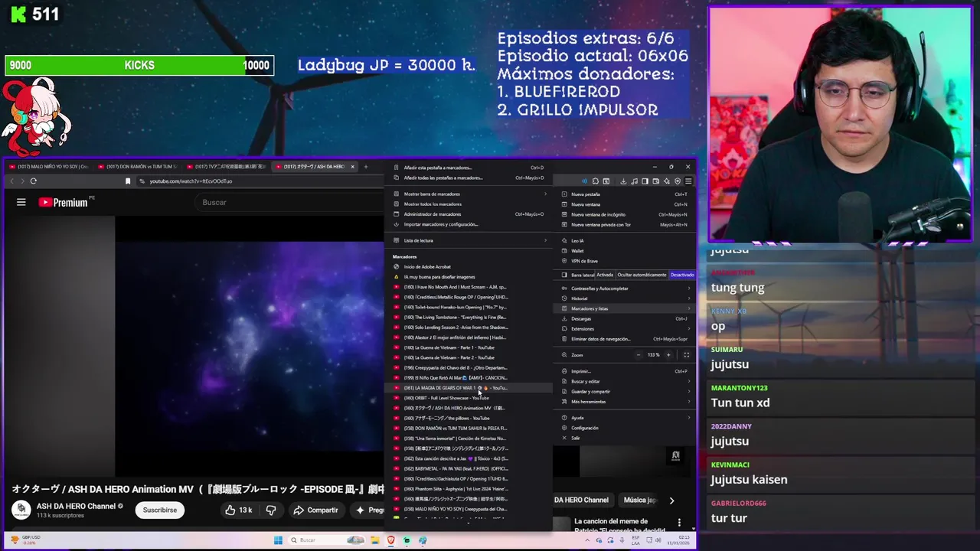The image size is (980, 551).
Task: Open Eliminar datos de navegación
Action: coord(626,339)
